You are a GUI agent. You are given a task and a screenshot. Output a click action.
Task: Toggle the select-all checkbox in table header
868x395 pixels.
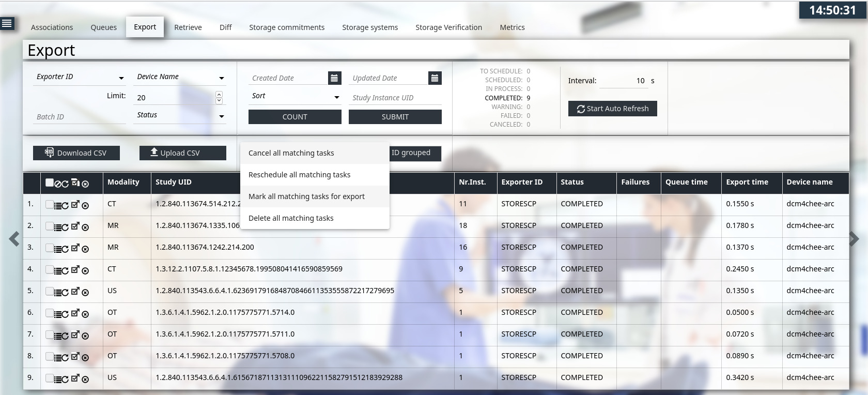tap(50, 183)
